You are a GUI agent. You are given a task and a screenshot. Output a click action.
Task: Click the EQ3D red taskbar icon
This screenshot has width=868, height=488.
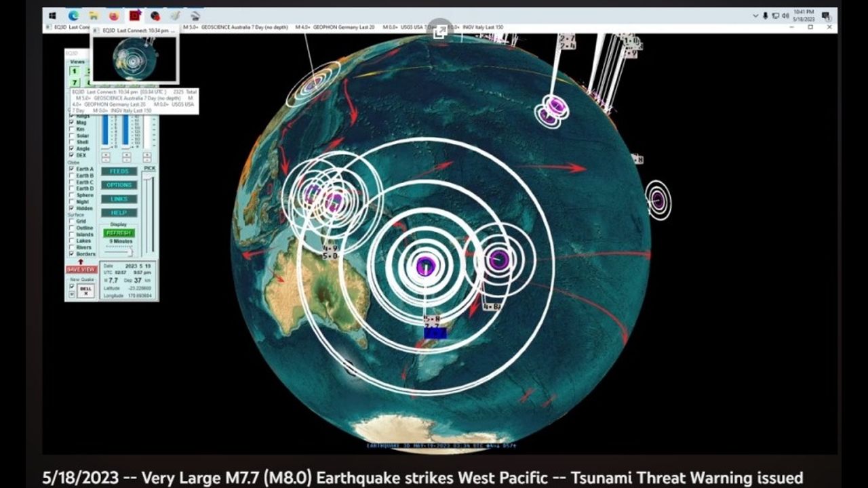(134, 16)
